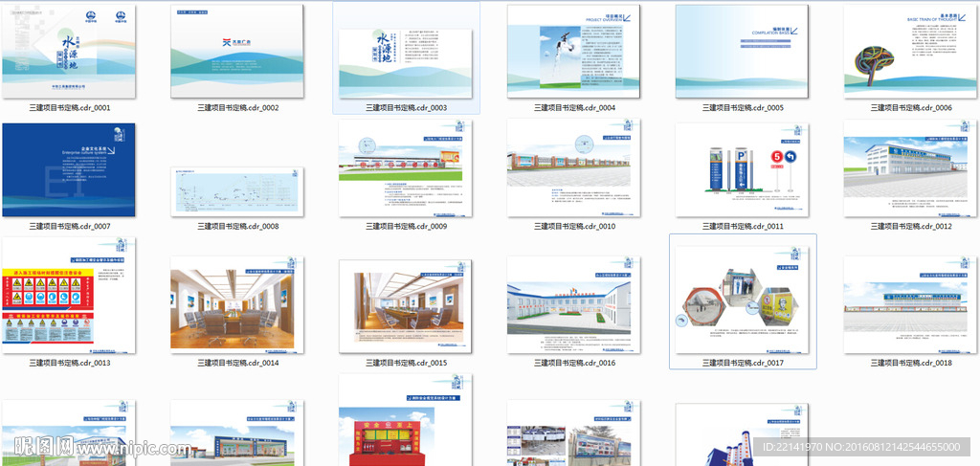Image resolution: width=980 pixels, height=466 pixels.
Task: Select red fire safety cabinet thumbnail
Action: pos(405,420)
